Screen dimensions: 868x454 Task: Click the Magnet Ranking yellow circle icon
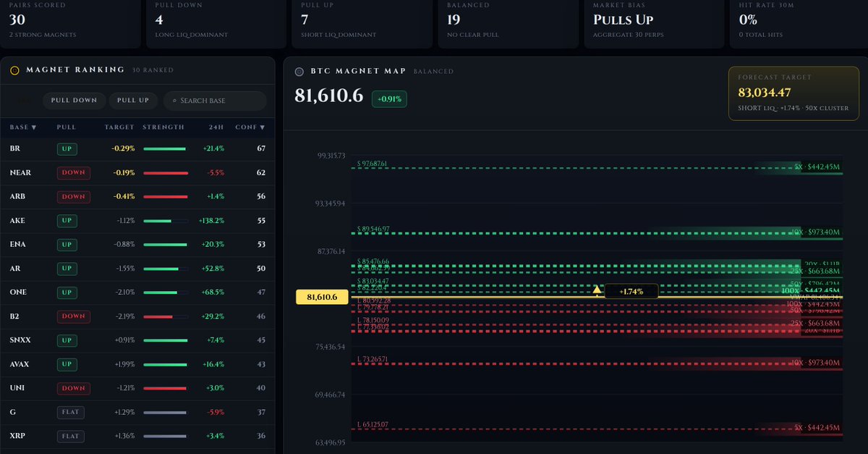[14, 71]
